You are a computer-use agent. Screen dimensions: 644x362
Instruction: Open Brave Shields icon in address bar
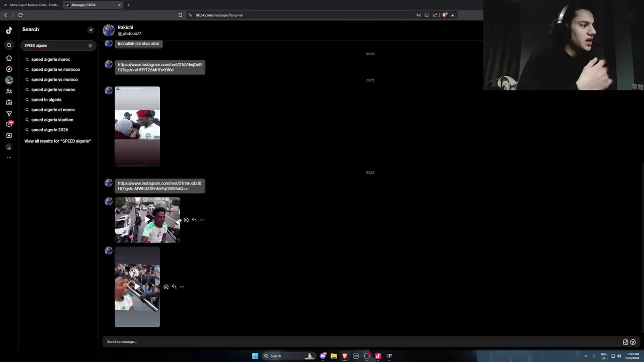click(x=445, y=15)
